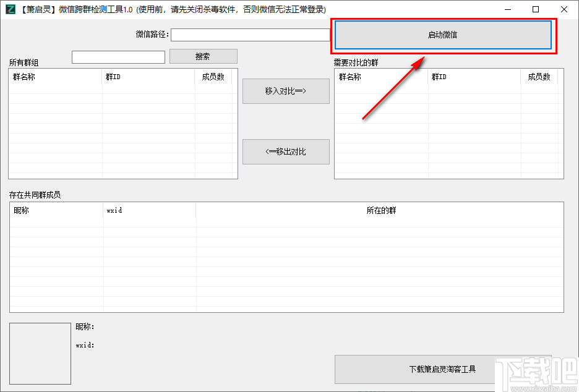Click the empty avatar box at bottom left
Screen dimensions: 579x392
tap(40, 352)
